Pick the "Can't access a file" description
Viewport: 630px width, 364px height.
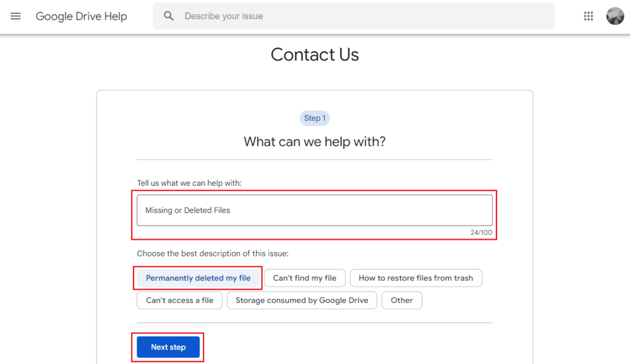pyautogui.click(x=179, y=300)
